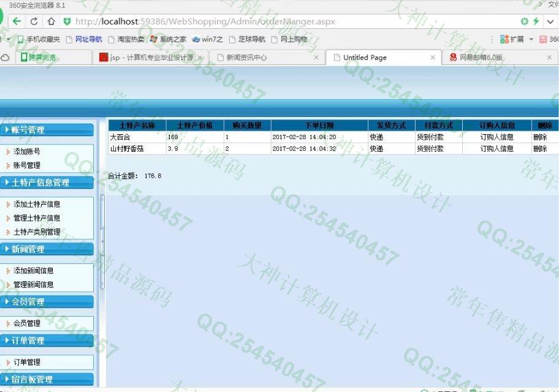Screen dimensions: 559x392
Task: Click the total amount value 176.8
Action: [153, 176]
